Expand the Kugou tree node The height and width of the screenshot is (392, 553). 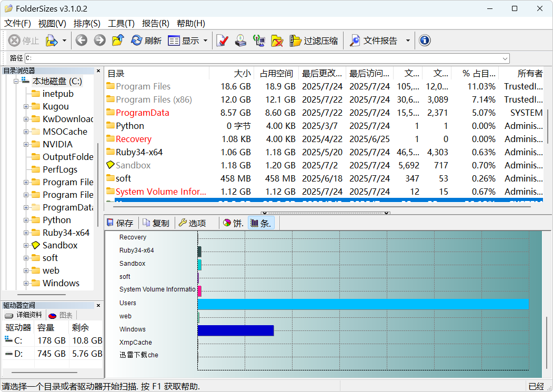[x=26, y=107]
